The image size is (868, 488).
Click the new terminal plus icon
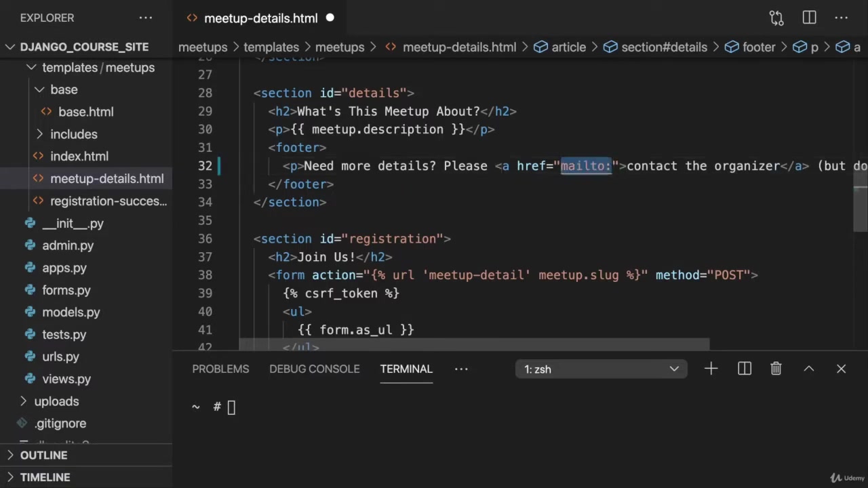point(711,369)
